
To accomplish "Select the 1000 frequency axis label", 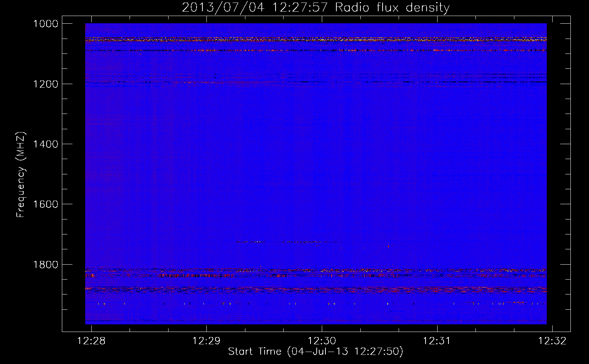I will tap(46, 24).
